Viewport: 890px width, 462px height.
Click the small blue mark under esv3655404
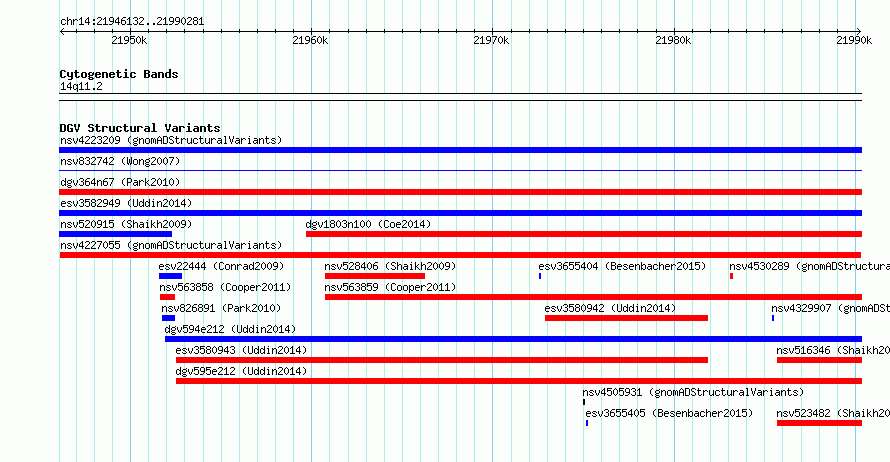pos(540,276)
